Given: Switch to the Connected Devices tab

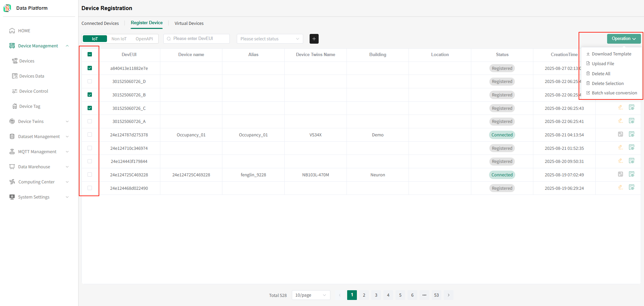Looking at the screenshot, I should click(x=100, y=23).
